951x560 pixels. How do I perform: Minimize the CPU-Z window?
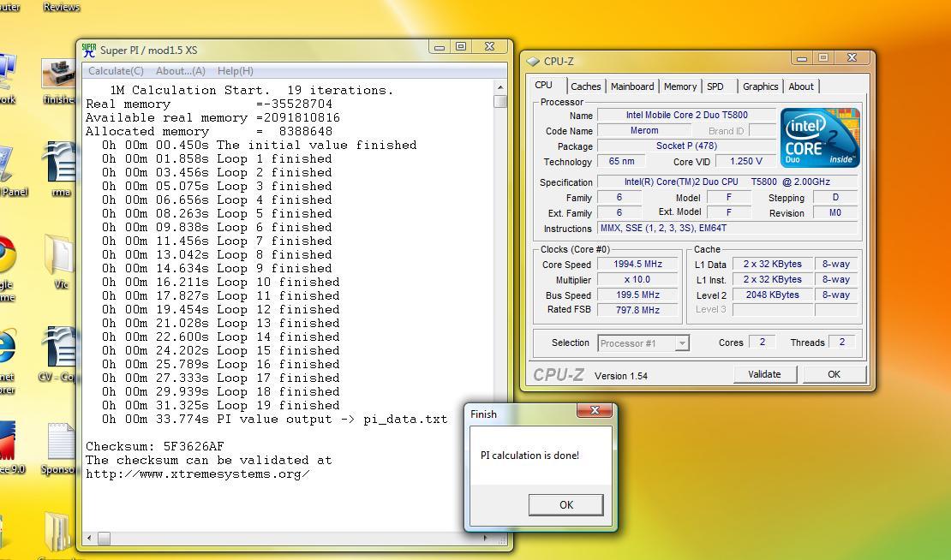click(x=802, y=58)
